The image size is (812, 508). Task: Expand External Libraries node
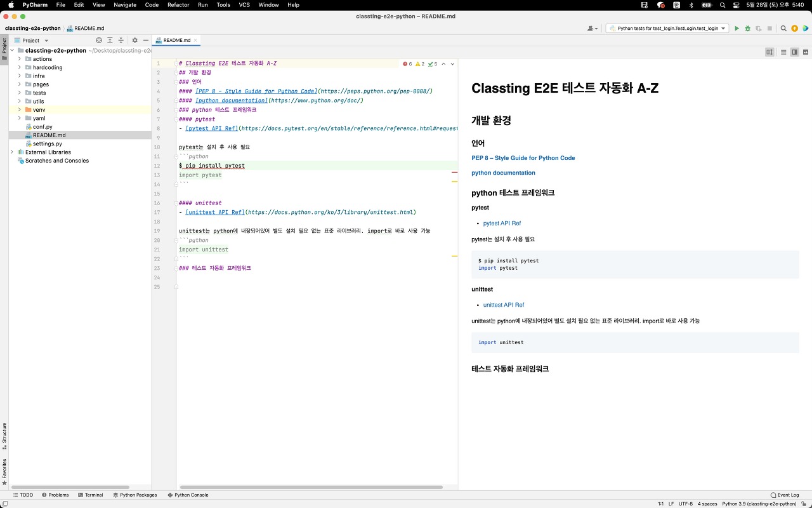tap(12, 152)
